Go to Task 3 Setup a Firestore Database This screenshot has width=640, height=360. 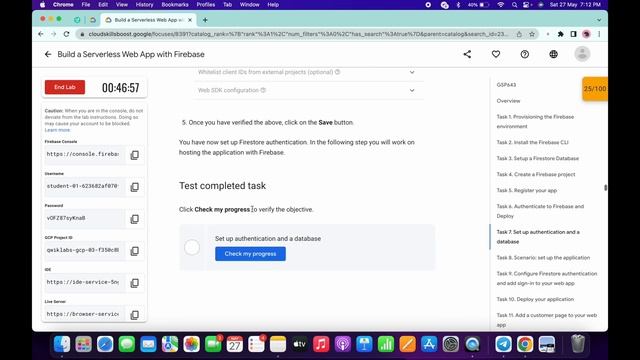tap(538, 158)
